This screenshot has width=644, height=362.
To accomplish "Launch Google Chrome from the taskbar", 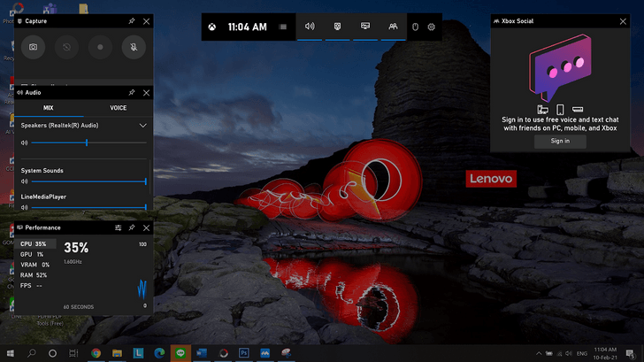I will click(x=96, y=353).
